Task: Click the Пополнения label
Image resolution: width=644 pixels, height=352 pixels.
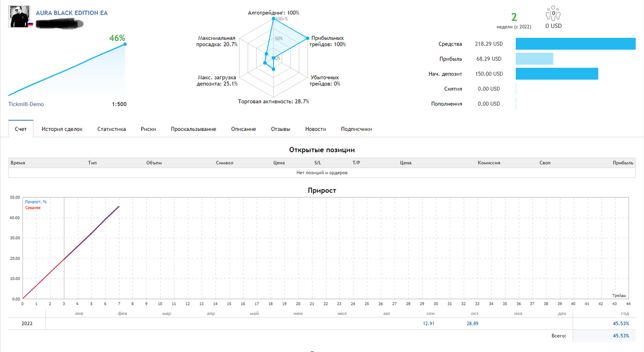Action: (x=447, y=104)
